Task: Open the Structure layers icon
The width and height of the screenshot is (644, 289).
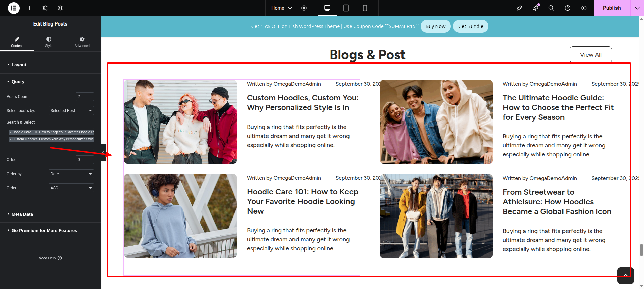Action: click(x=60, y=8)
